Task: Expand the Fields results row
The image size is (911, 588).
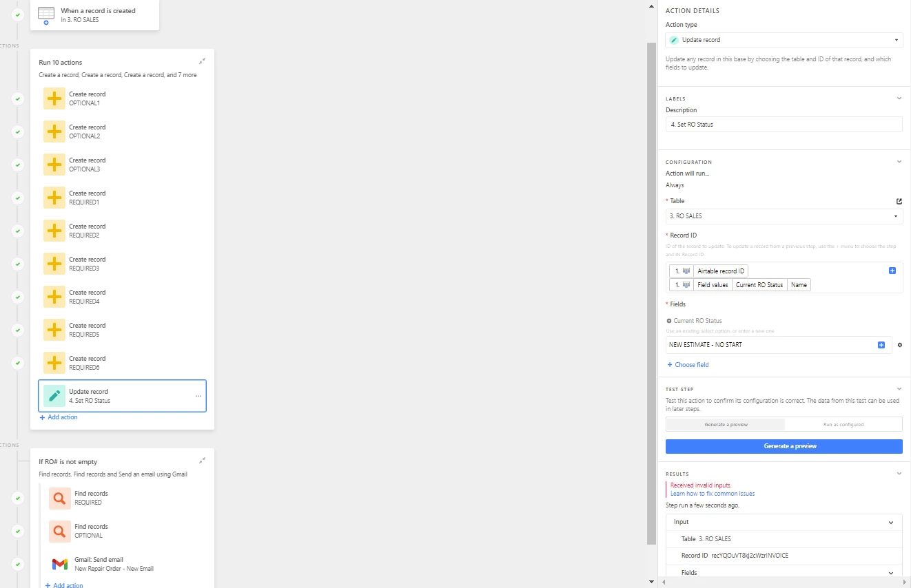Action: [891, 573]
